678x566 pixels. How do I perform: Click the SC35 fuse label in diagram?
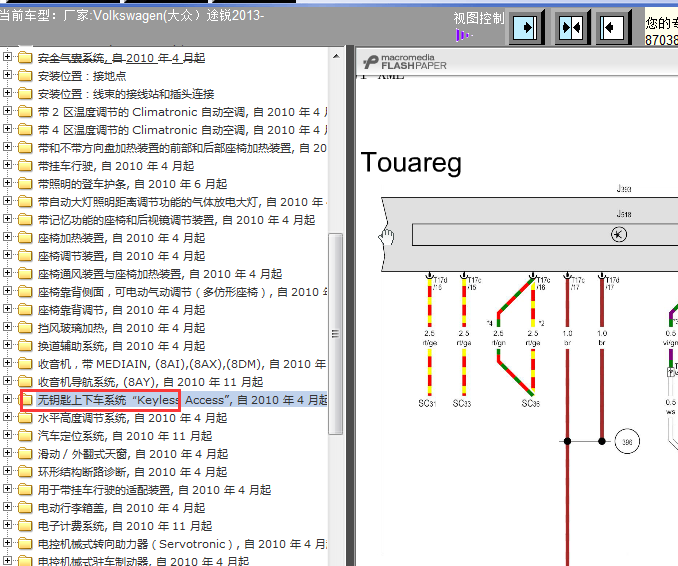click(531, 403)
